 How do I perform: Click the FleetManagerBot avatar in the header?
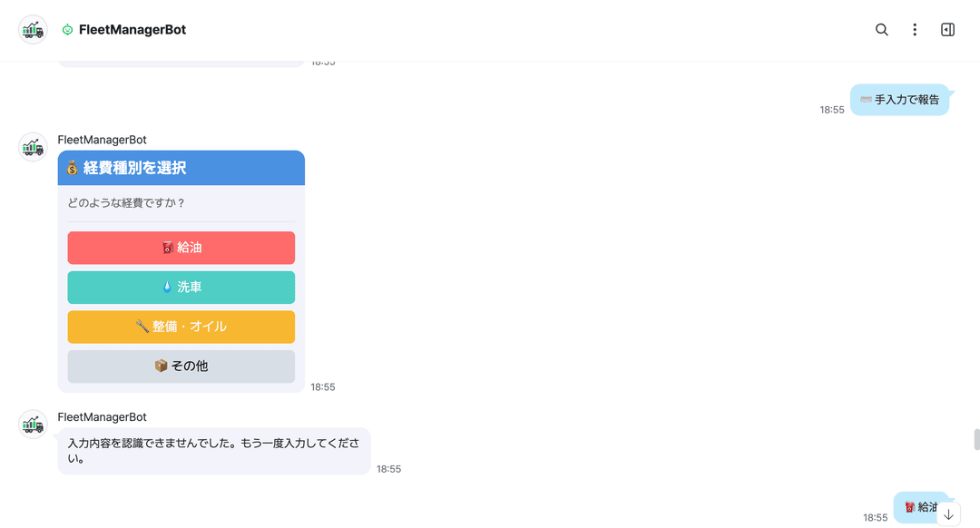(x=33, y=29)
